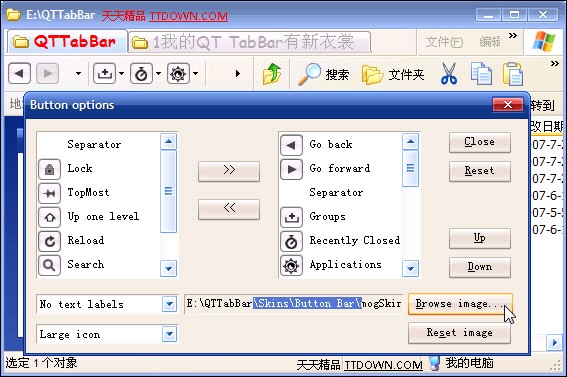Select the Up one level icon

coord(49,217)
